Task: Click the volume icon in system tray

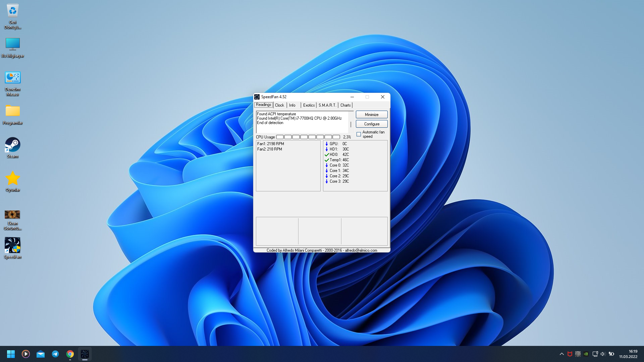Action: point(603,354)
